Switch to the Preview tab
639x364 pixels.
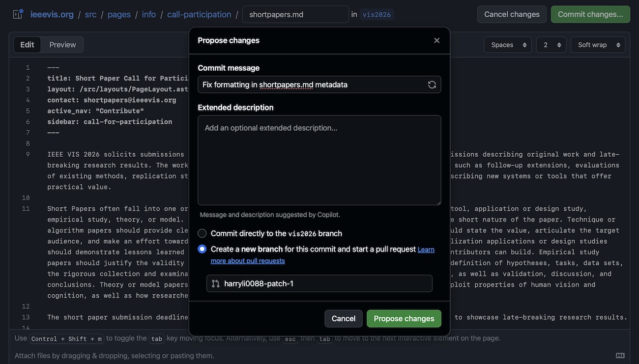(62, 45)
